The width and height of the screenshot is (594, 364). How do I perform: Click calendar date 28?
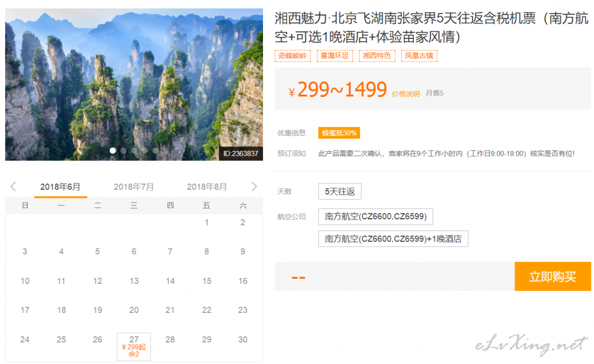170,340
